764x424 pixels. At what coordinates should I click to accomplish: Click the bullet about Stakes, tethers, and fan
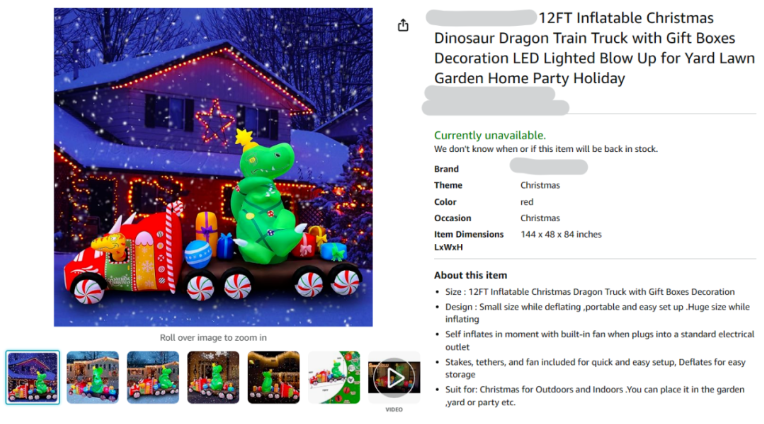tap(595, 368)
